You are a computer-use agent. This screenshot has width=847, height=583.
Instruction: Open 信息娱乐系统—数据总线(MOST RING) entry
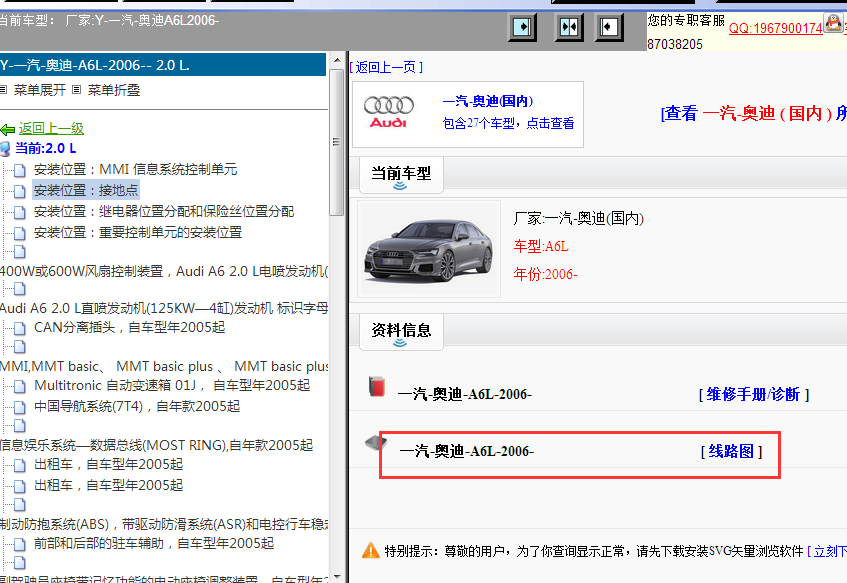coord(157,445)
